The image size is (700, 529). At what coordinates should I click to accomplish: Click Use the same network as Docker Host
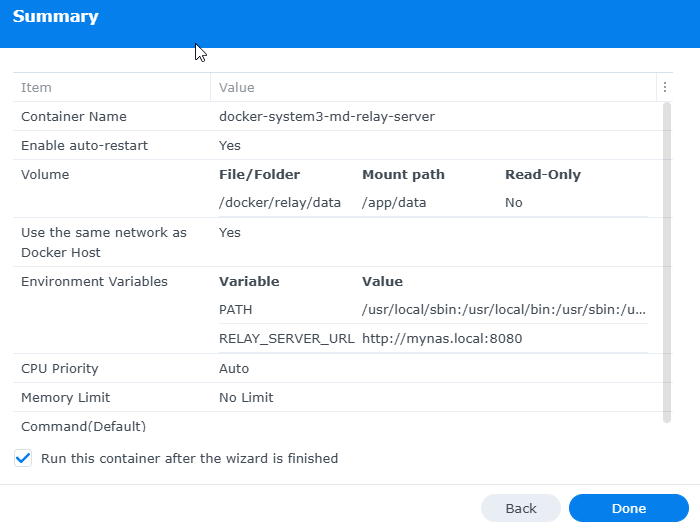click(104, 242)
